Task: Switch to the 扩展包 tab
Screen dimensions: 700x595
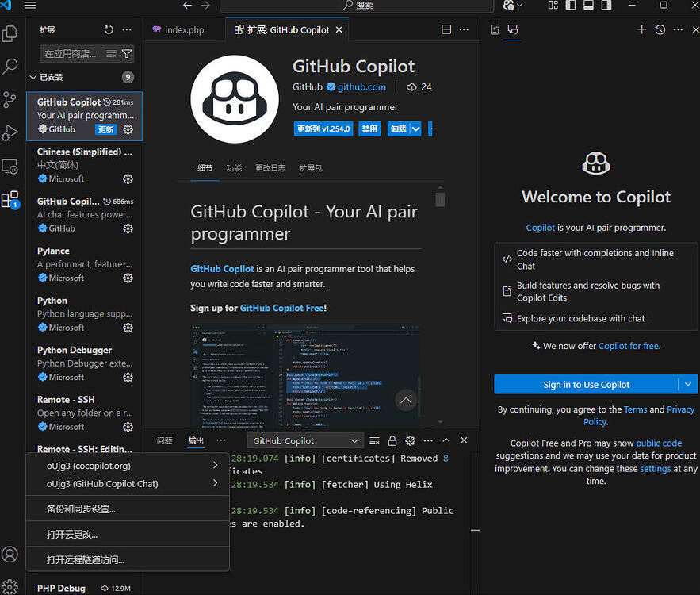Action: (x=310, y=168)
